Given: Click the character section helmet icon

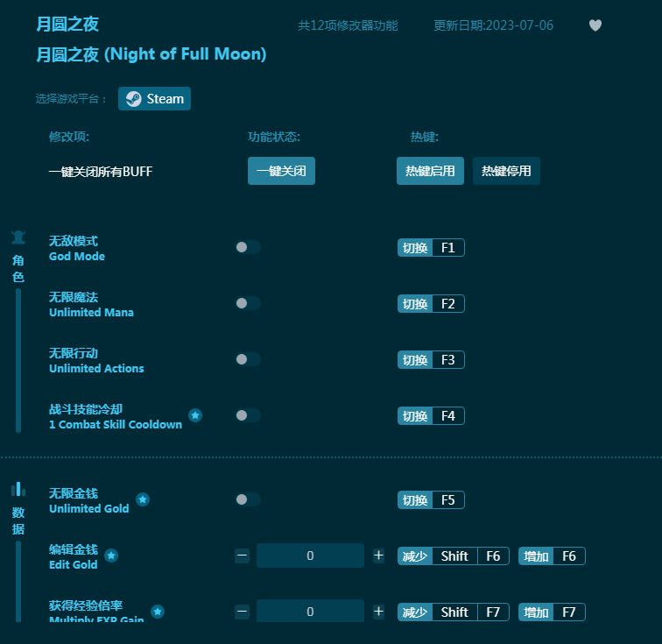Looking at the screenshot, I should pos(18,237).
